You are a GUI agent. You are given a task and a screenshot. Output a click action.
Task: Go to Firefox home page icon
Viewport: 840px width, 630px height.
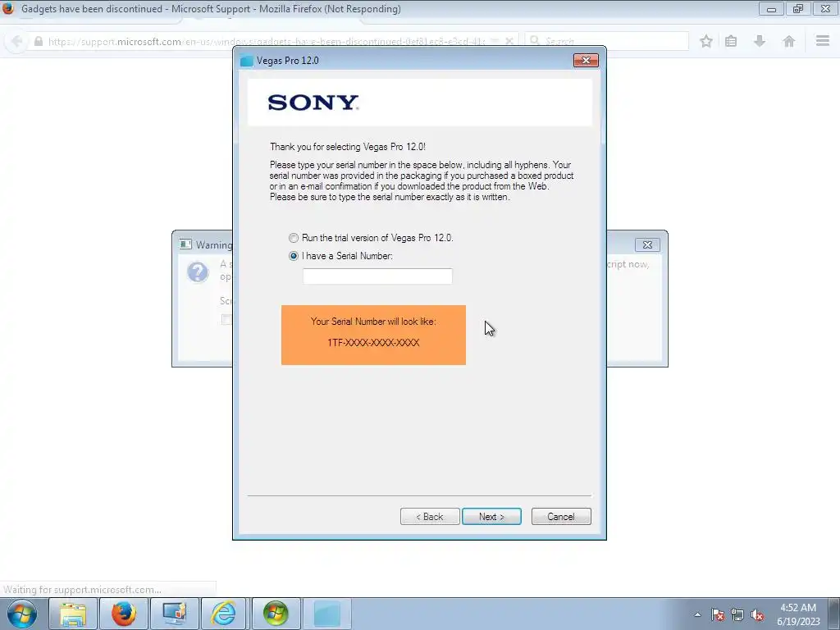pos(788,41)
